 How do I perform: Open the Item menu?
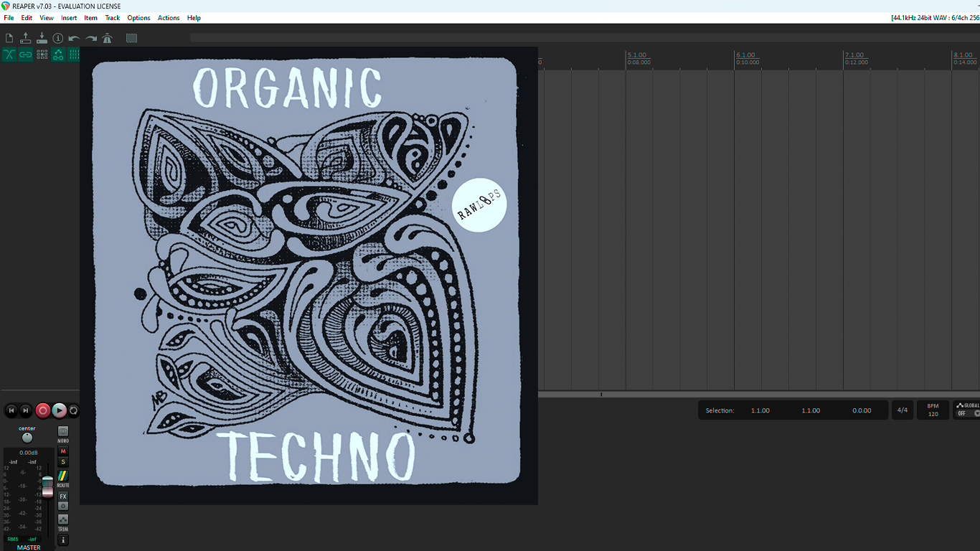[x=91, y=18]
